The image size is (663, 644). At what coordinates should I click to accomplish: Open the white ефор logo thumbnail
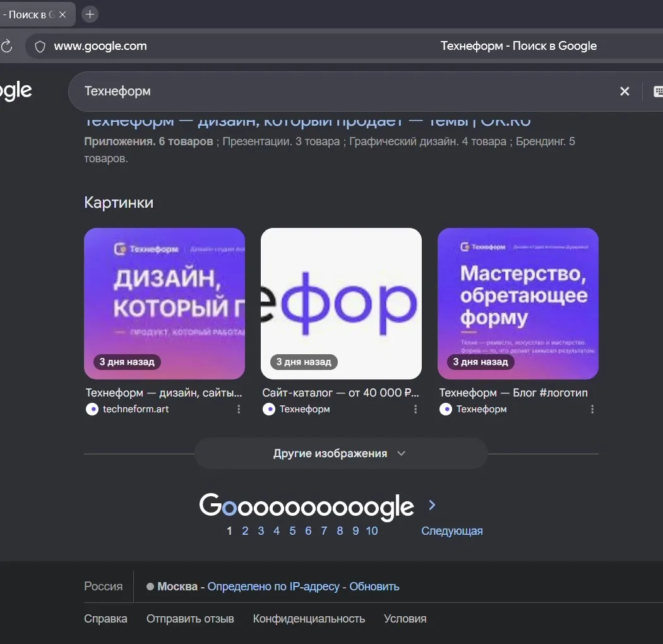[x=341, y=303]
